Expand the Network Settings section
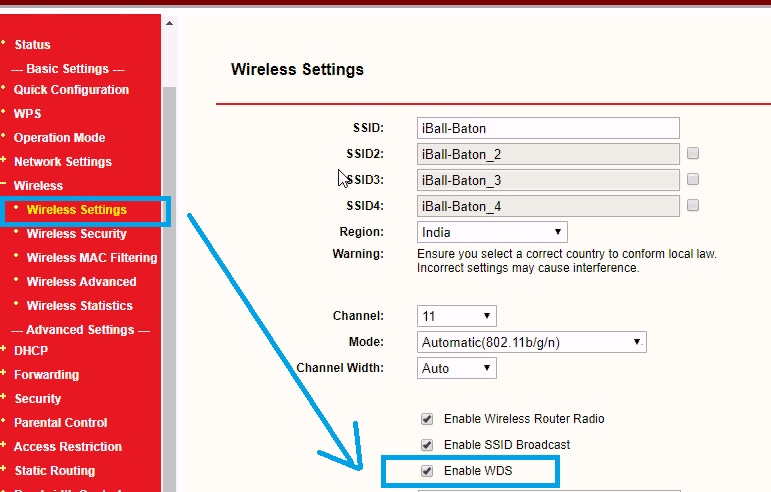This screenshot has height=492, width=771. tap(62, 162)
